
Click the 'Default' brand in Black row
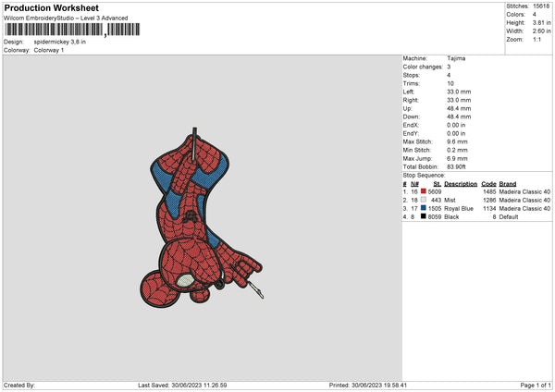[x=508, y=217]
